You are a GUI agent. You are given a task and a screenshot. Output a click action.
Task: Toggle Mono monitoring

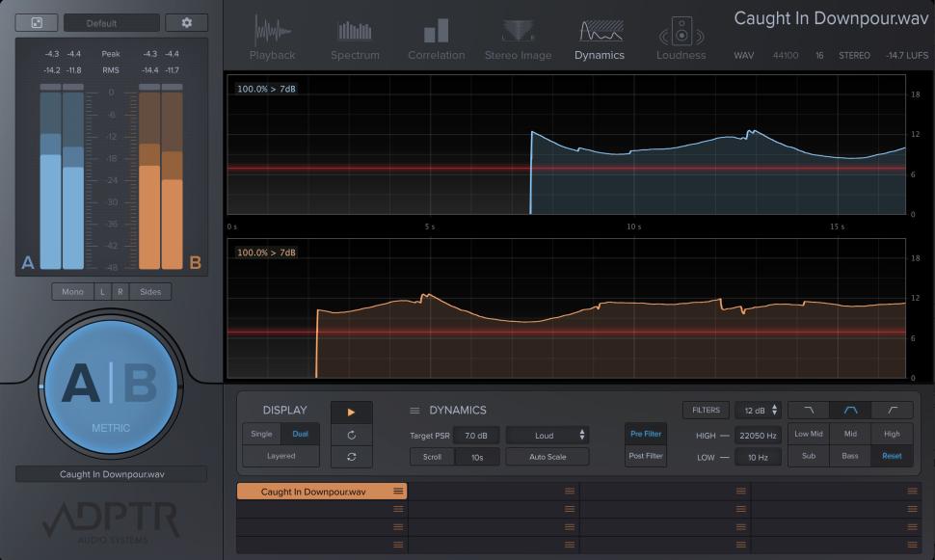point(72,292)
